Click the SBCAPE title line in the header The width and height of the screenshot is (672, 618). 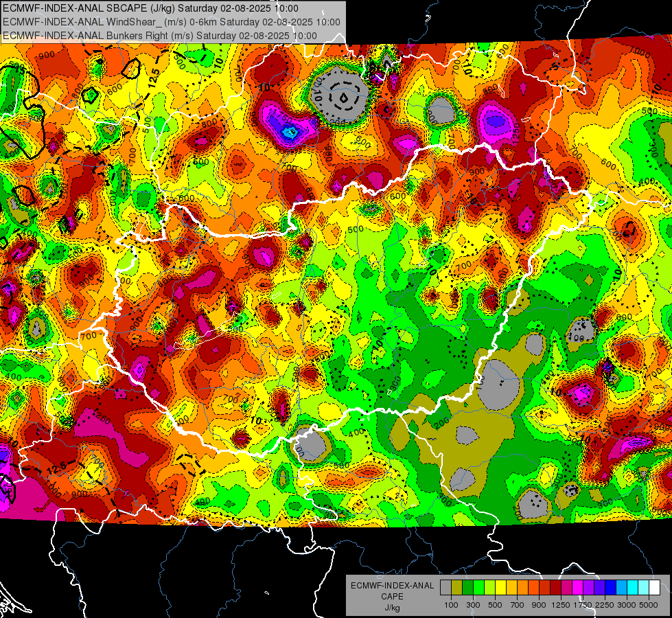[x=150, y=8]
